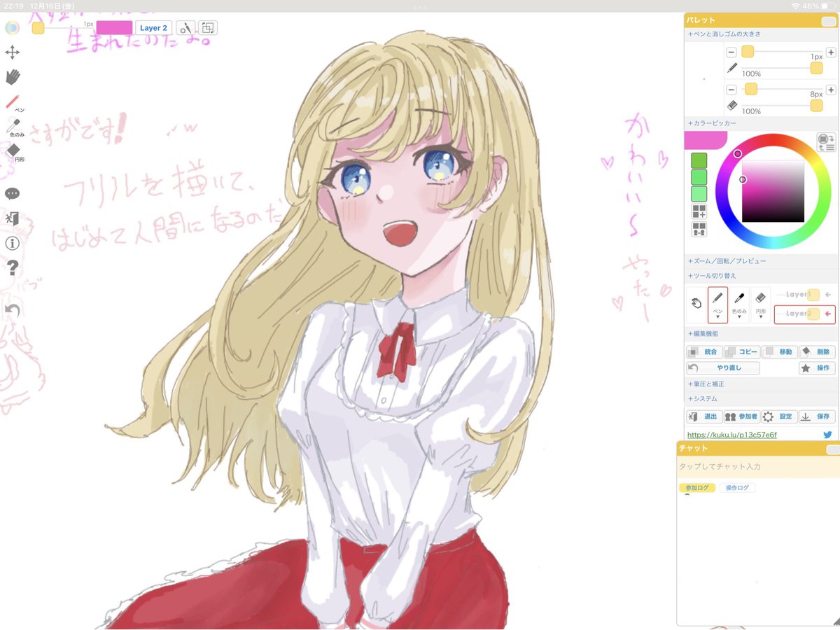Tap the タップしてチャット入力 chat input field
Viewport: 840px width, 630px height.
click(757, 466)
